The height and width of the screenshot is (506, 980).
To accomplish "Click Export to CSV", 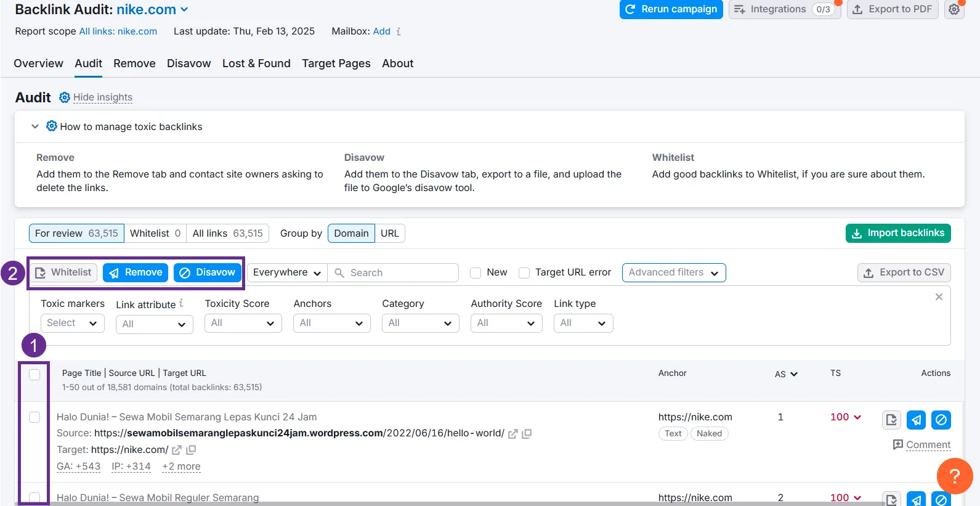I will tap(904, 272).
